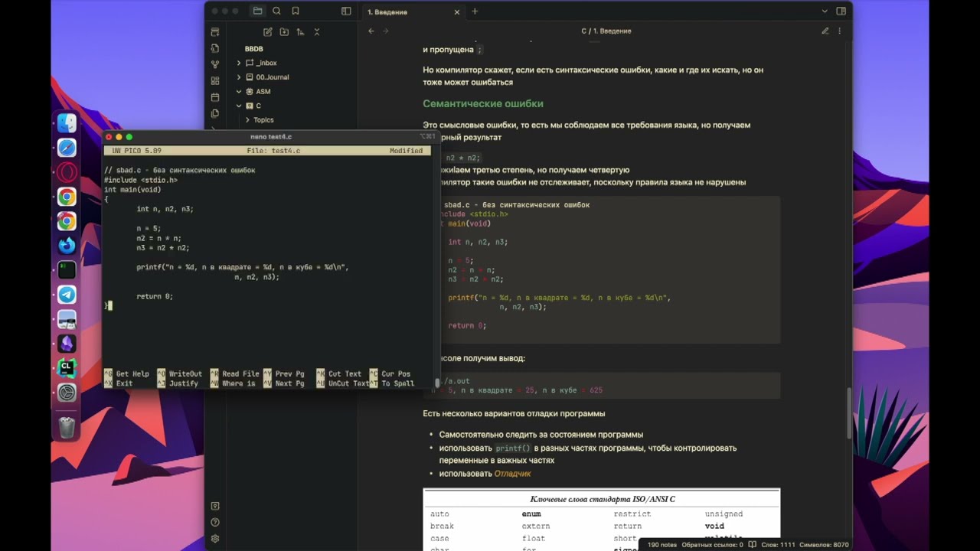The width and height of the screenshot is (980, 551).
Task: Open the file explorer folder icon in Obsidian
Action: tap(257, 11)
